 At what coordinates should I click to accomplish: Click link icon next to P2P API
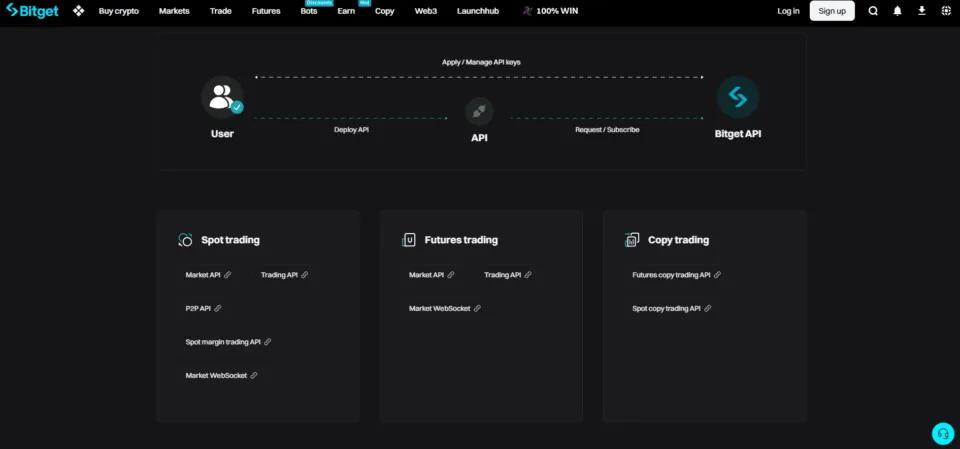218,309
